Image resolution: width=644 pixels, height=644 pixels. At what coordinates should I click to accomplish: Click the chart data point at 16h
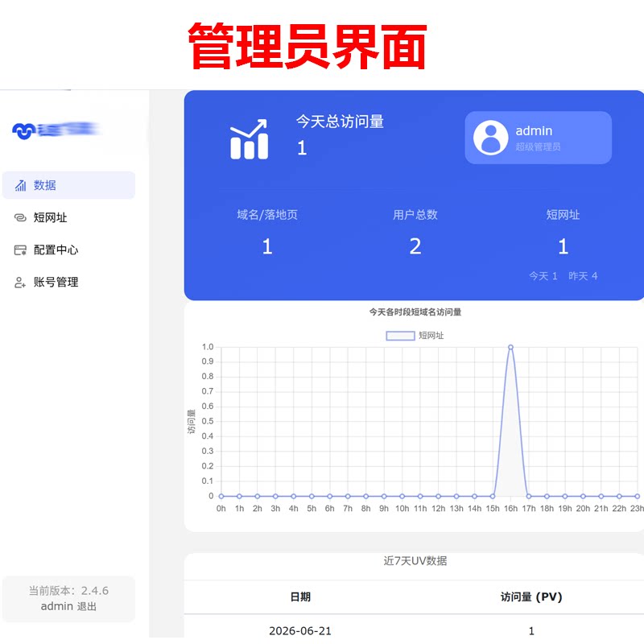(510, 348)
